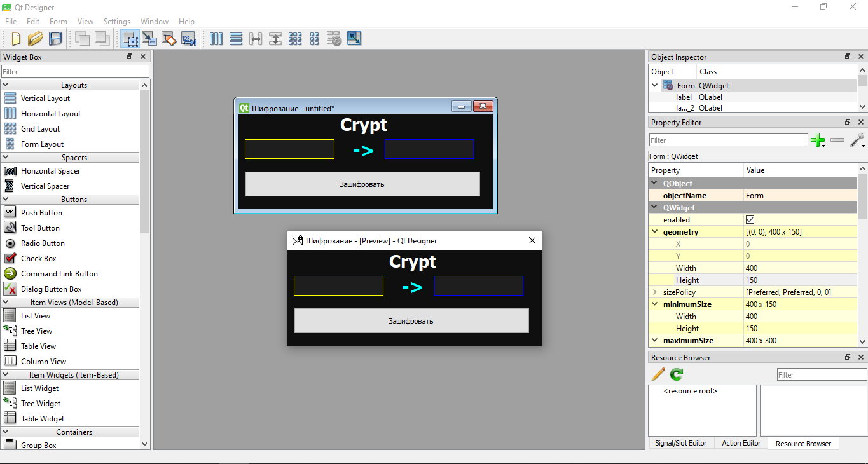Activate the Edit Buddies tool
The height and width of the screenshot is (464, 868).
169,39
